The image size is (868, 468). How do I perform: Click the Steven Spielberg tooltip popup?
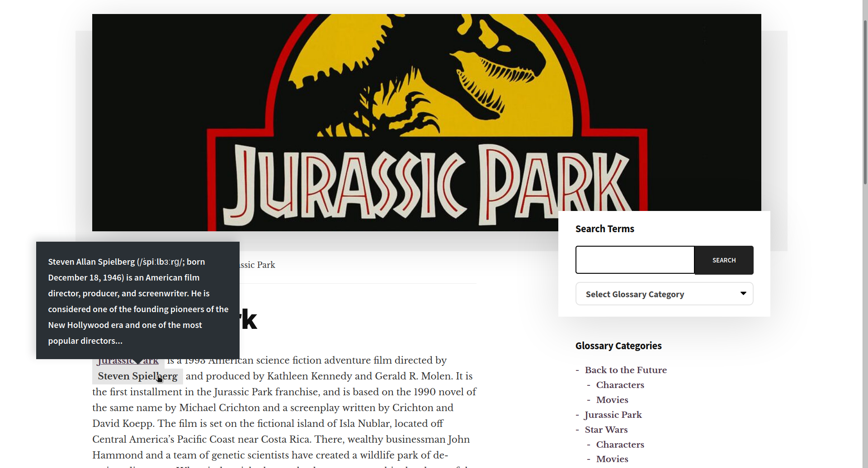pyautogui.click(x=138, y=300)
